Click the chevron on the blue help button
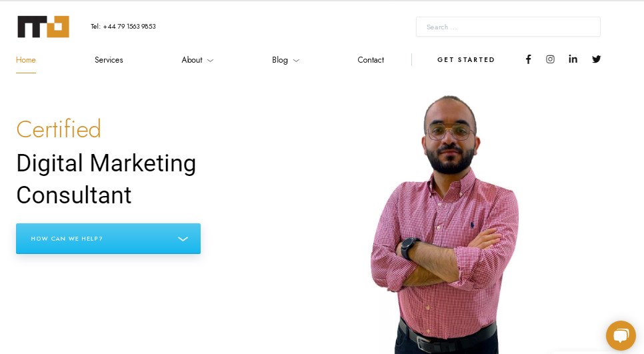Viewport: 644px width, 354px height. point(183,239)
